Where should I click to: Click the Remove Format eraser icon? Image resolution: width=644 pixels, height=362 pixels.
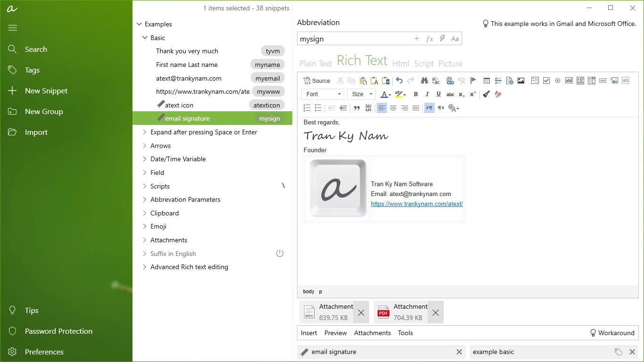tap(497, 94)
